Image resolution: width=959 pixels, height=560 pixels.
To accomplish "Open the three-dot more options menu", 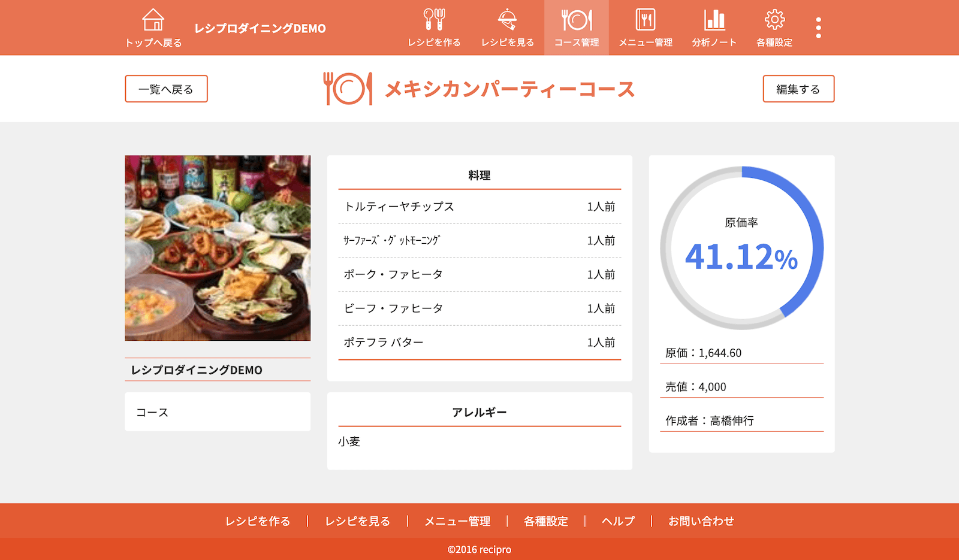I will tap(818, 28).
